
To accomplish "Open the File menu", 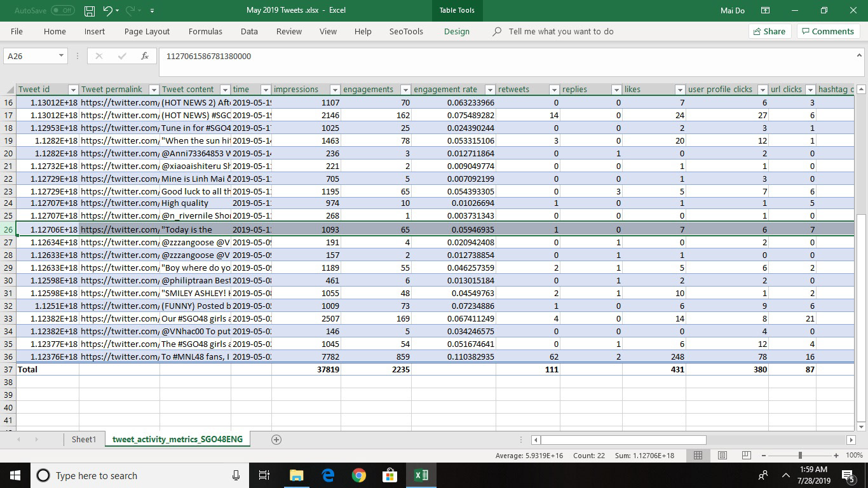I will [x=17, y=31].
